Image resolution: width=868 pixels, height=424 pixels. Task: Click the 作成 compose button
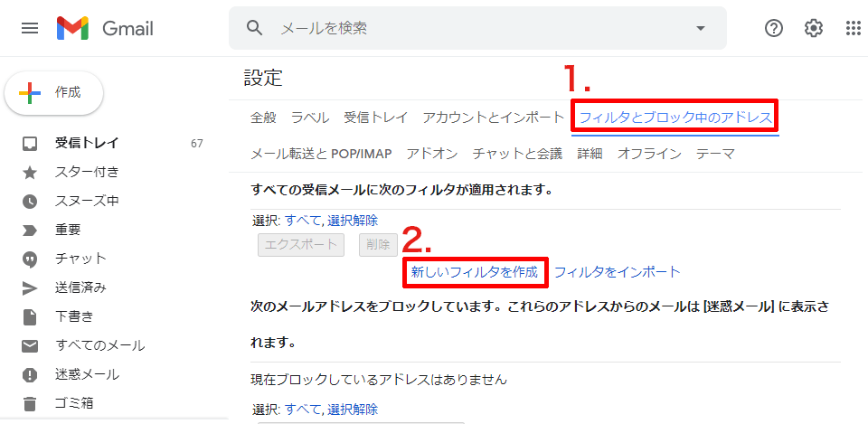[53, 93]
